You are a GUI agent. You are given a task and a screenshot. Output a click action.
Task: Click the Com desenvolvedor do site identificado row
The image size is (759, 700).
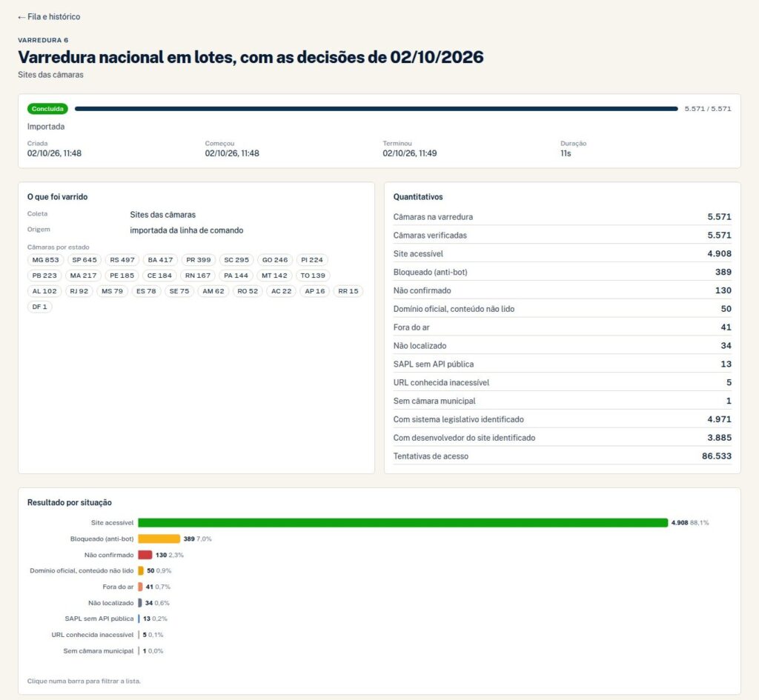tap(562, 437)
